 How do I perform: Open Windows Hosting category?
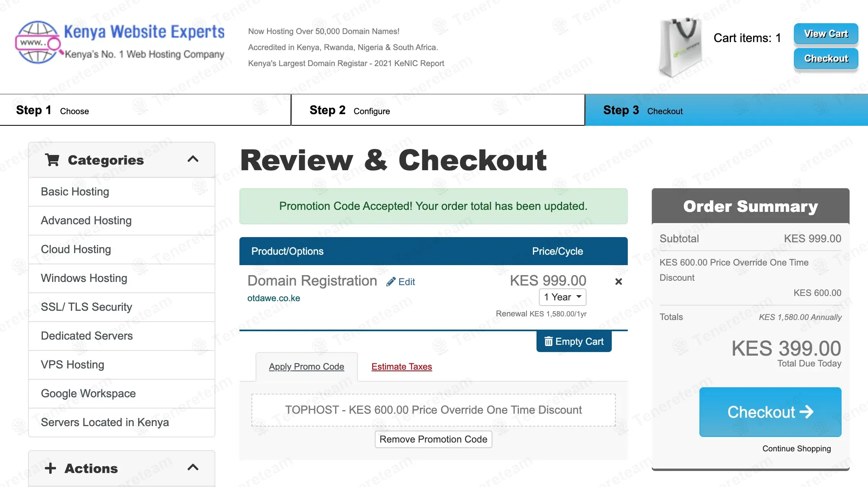tap(122, 278)
